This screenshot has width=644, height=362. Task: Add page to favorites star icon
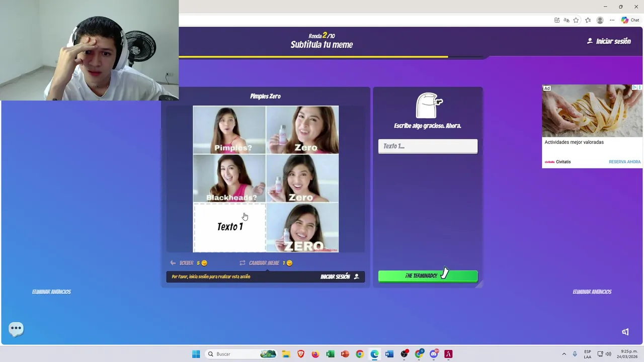[x=576, y=20]
